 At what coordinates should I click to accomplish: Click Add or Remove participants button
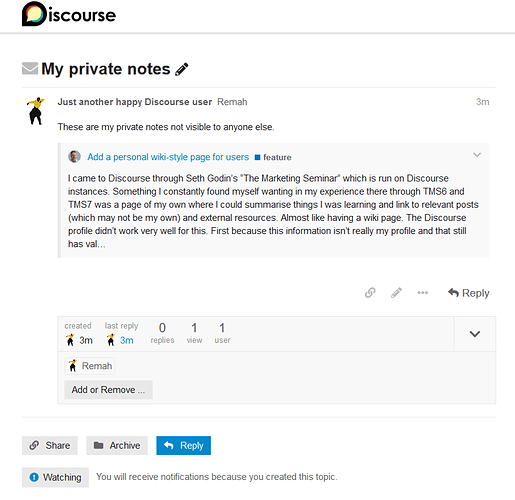click(108, 390)
